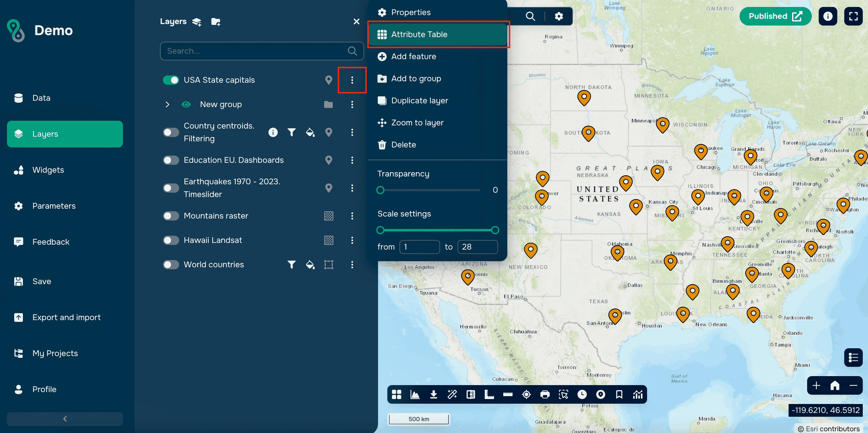Disable the USA State capitals layer toggle
This screenshot has height=433, width=868.
pyautogui.click(x=171, y=80)
